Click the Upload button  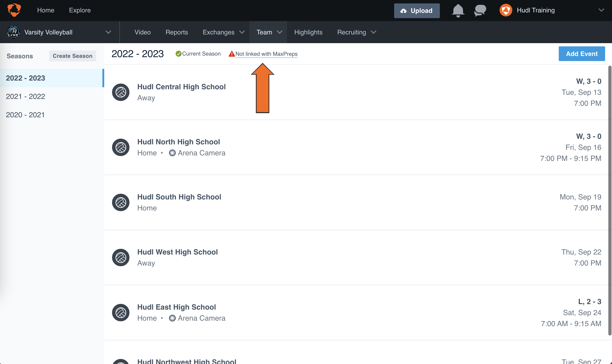[417, 11]
